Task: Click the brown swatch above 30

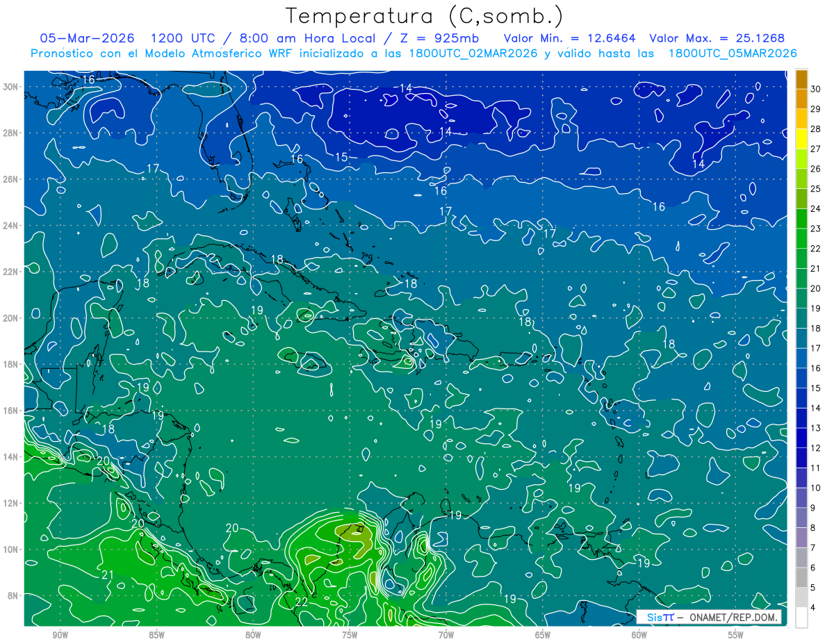Action: 801,79
